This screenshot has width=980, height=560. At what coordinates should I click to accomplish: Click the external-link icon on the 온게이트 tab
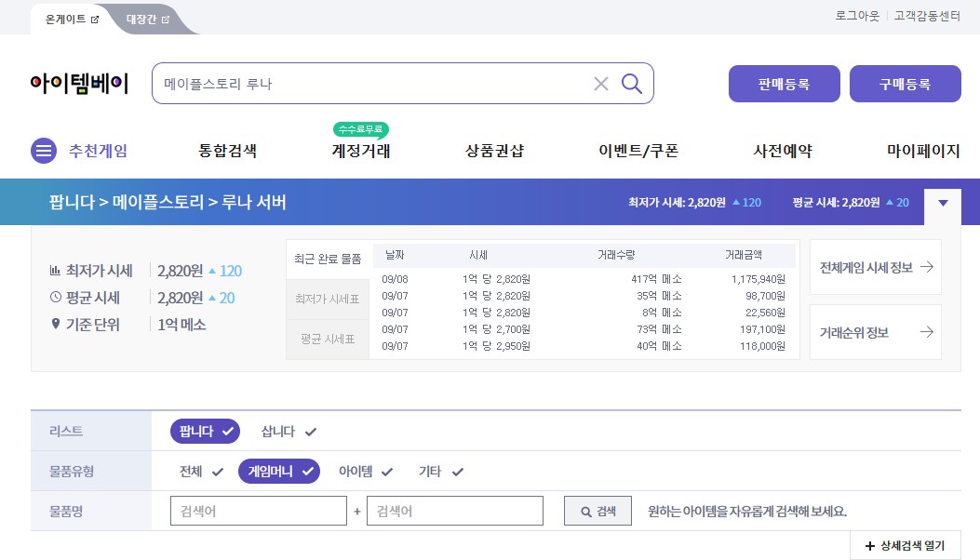point(95,20)
